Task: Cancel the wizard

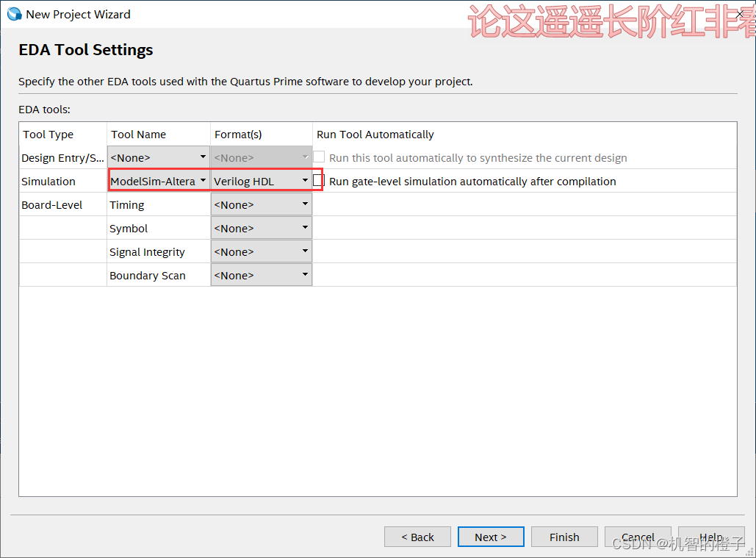Action: [638, 537]
